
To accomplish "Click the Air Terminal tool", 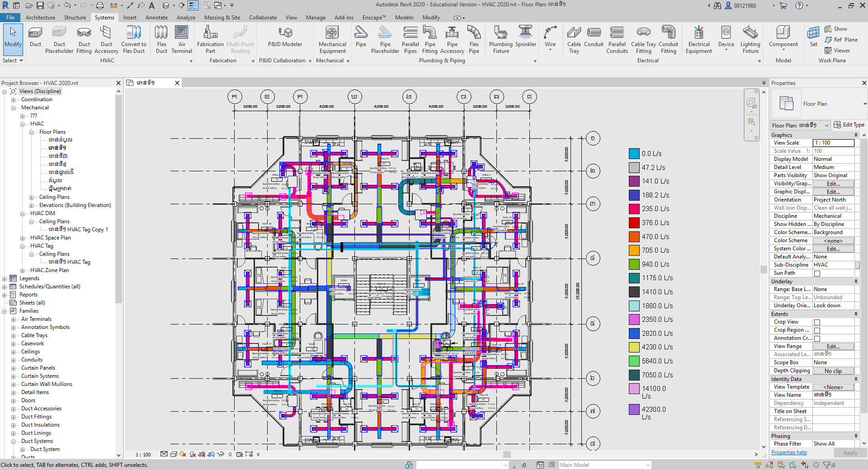I will coord(182,39).
